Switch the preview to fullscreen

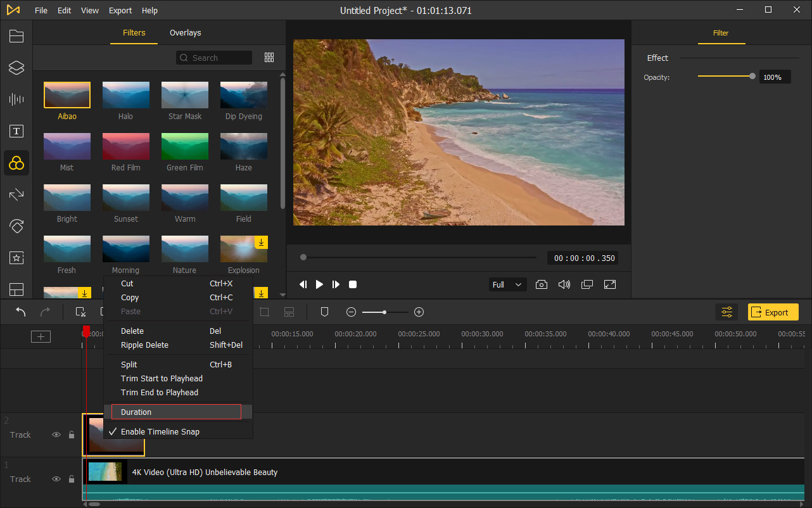tap(609, 284)
